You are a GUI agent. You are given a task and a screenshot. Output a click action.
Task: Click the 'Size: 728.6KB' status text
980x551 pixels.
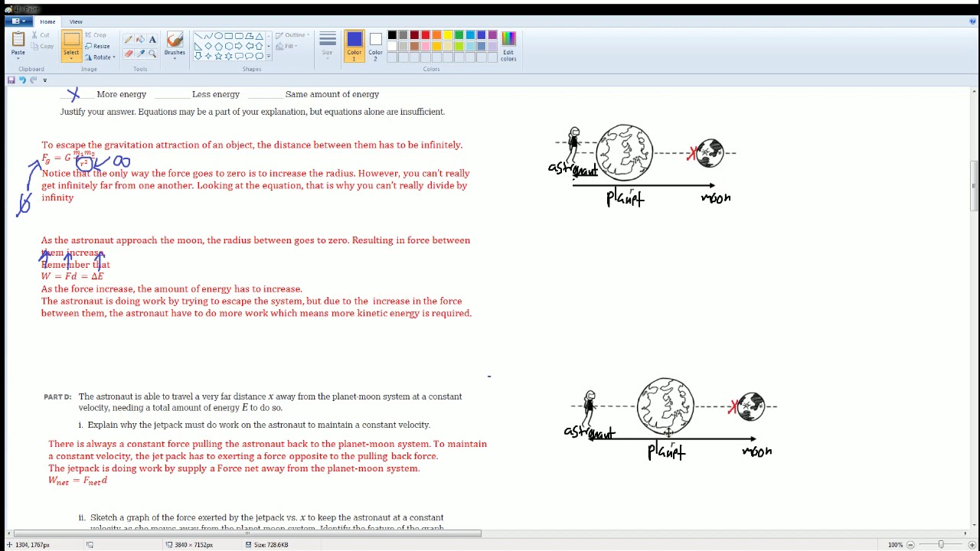(x=271, y=545)
